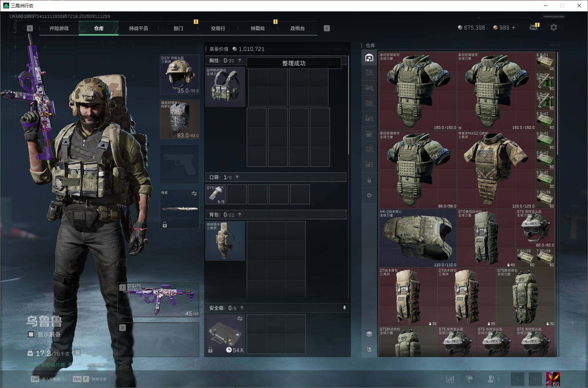Switch to the 特战干员 tab

[x=138, y=28]
